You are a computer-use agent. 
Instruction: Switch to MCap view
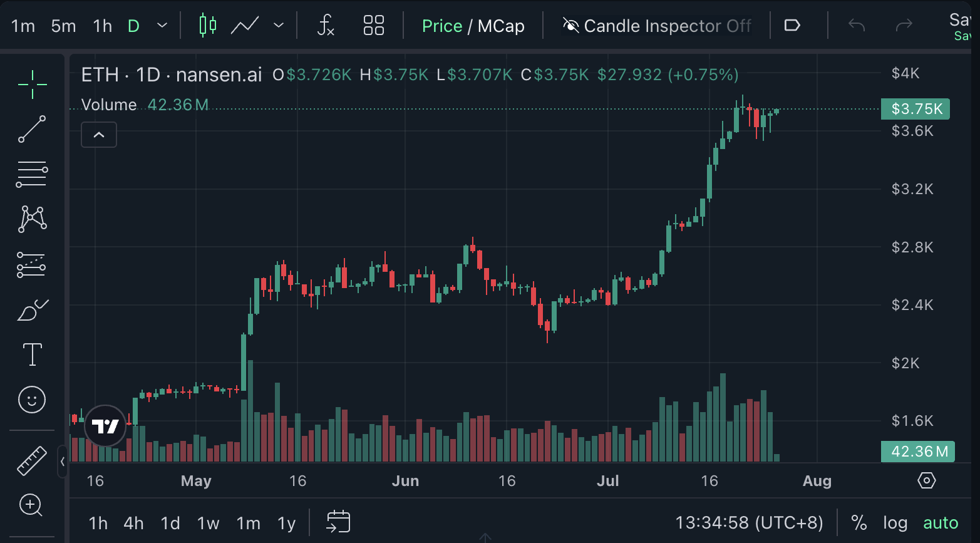[501, 26]
